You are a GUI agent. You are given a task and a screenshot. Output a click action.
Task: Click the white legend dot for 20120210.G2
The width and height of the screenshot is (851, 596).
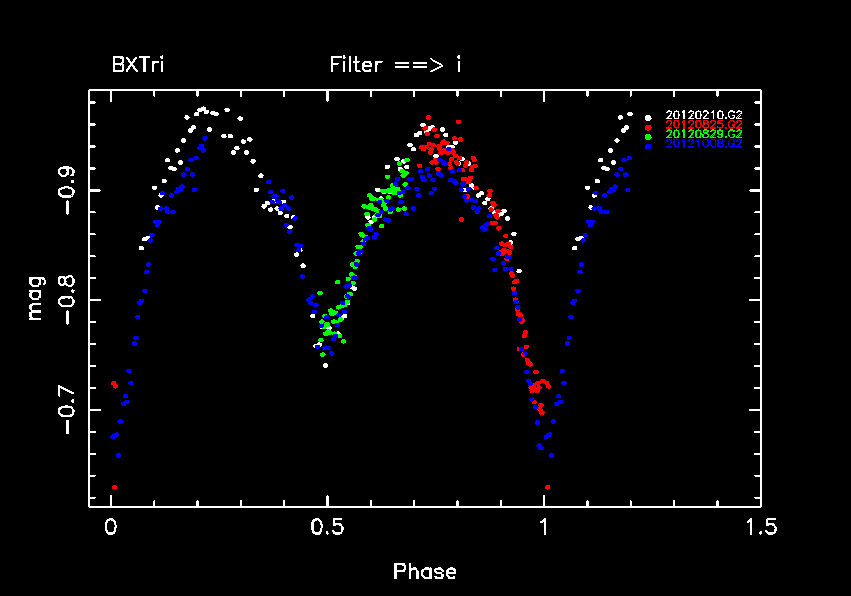(x=648, y=116)
